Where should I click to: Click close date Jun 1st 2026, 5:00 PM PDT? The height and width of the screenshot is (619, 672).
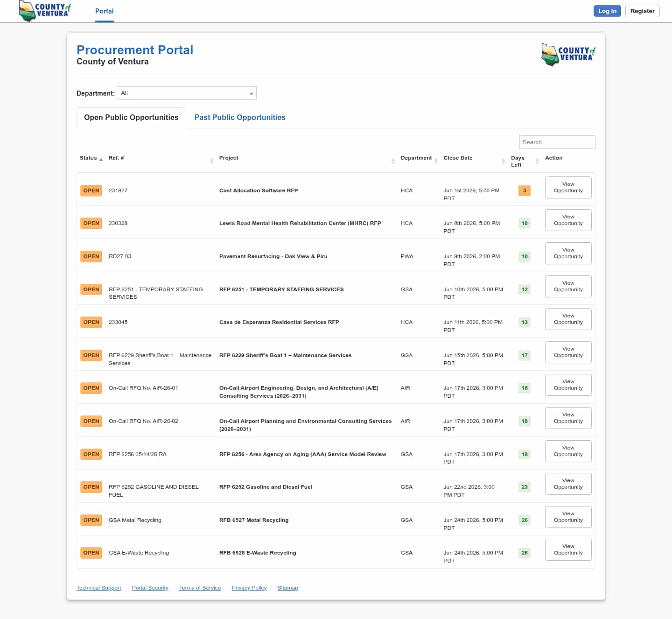(471, 194)
